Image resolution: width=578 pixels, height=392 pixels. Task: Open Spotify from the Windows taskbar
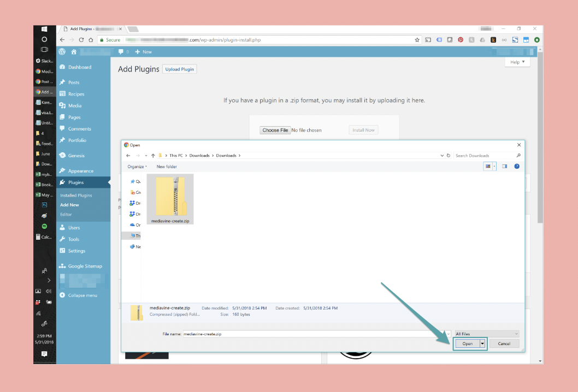click(x=44, y=226)
